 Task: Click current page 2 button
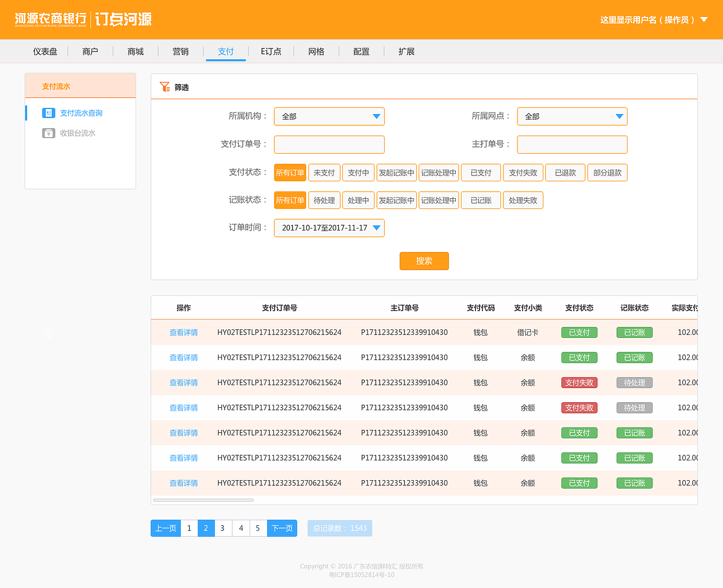(206, 528)
